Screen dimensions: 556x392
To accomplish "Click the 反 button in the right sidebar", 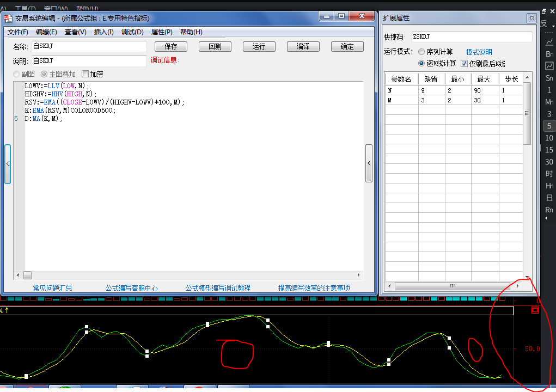I will [x=544, y=24].
